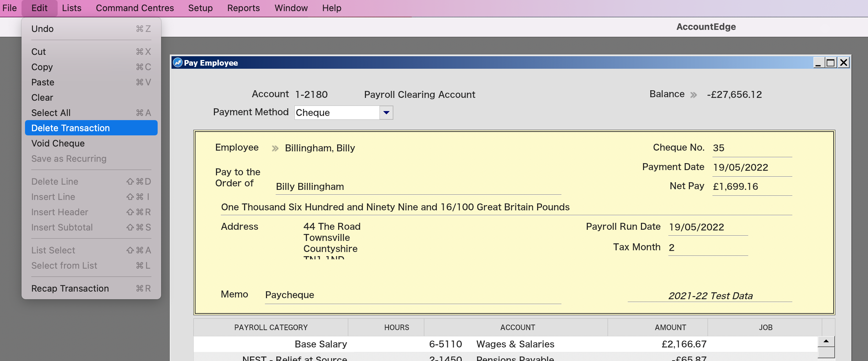Close the open Edit menu
This screenshot has width=868, height=361.
coord(39,8)
